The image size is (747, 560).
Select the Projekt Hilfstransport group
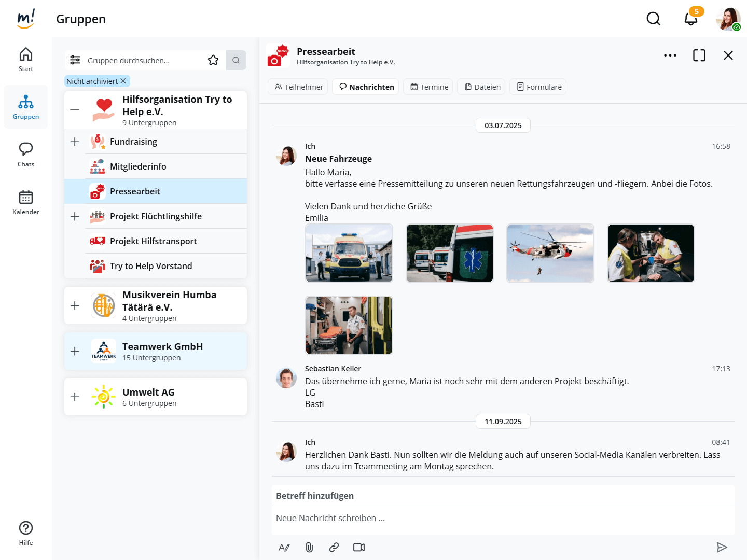[154, 241]
